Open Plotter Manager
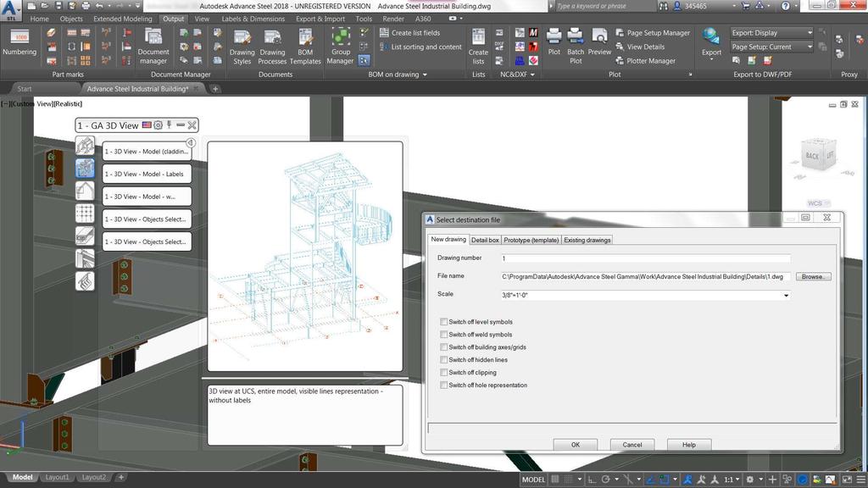This screenshot has height=488, width=868. click(x=645, y=61)
